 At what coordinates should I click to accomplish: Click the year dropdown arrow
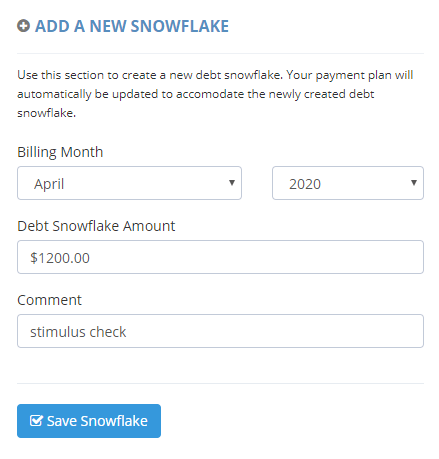click(414, 183)
